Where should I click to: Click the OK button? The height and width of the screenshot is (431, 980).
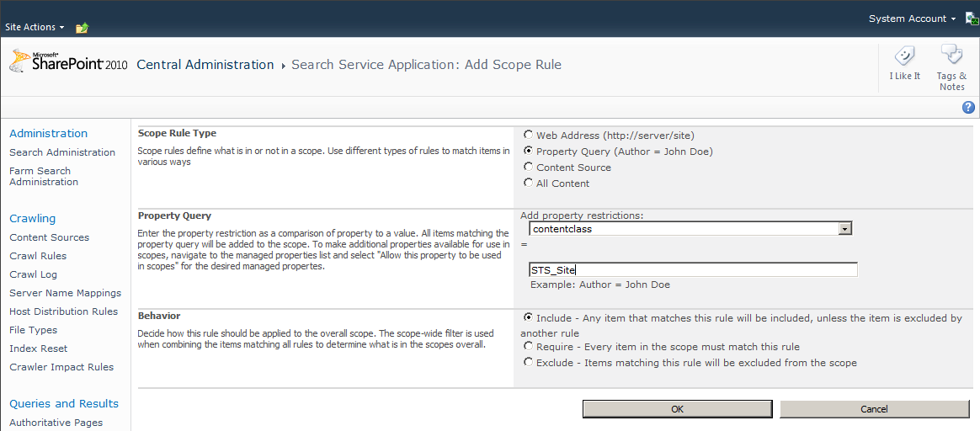point(678,409)
